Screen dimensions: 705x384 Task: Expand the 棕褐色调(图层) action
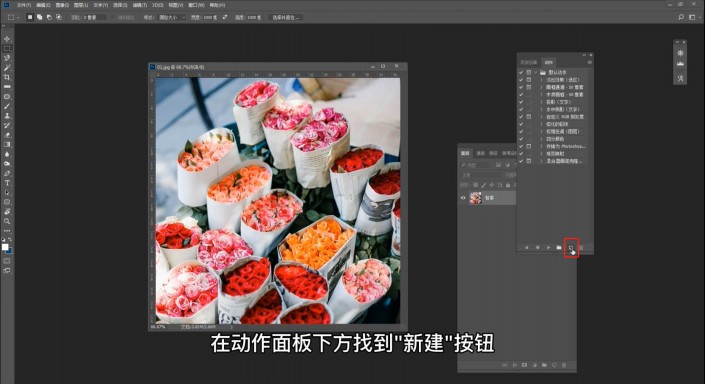pos(541,132)
